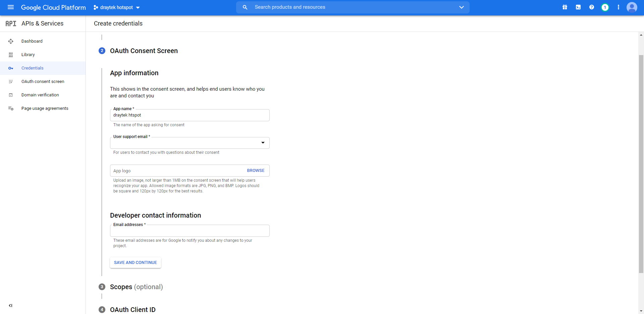Open Library in sidebar
Viewport: 644px width, 314px height.
(28, 55)
